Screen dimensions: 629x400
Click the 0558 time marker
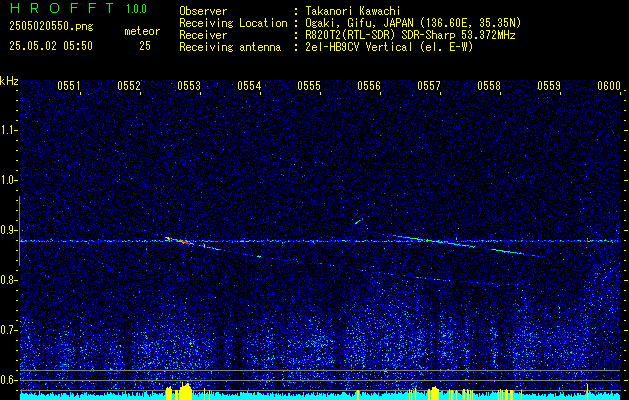tap(489, 86)
